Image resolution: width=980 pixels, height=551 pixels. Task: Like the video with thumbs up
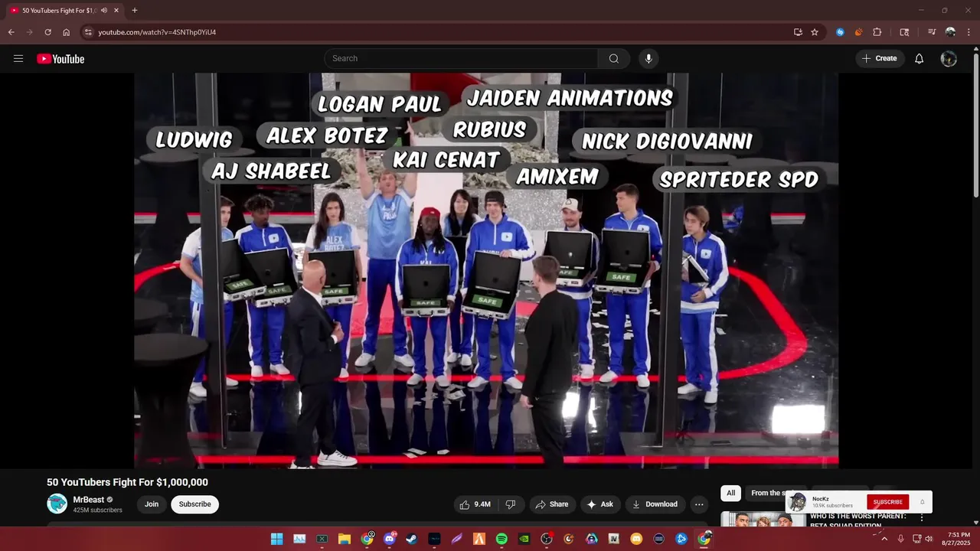[475, 504]
